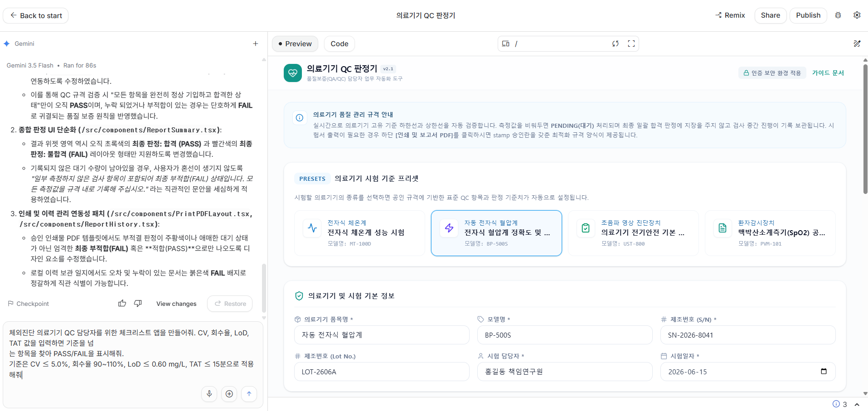
Task: Open the 가이드 문서 link
Action: [828, 73]
